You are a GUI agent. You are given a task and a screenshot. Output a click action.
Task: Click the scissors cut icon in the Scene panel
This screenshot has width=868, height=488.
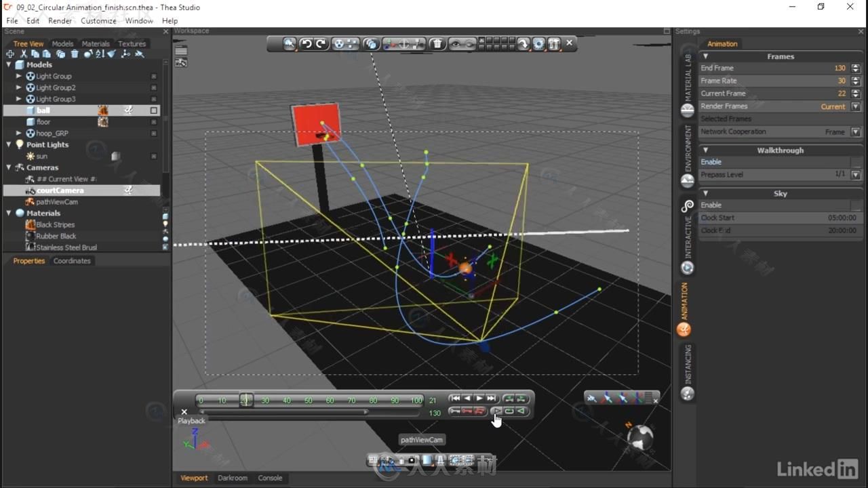click(x=23, y=54)
